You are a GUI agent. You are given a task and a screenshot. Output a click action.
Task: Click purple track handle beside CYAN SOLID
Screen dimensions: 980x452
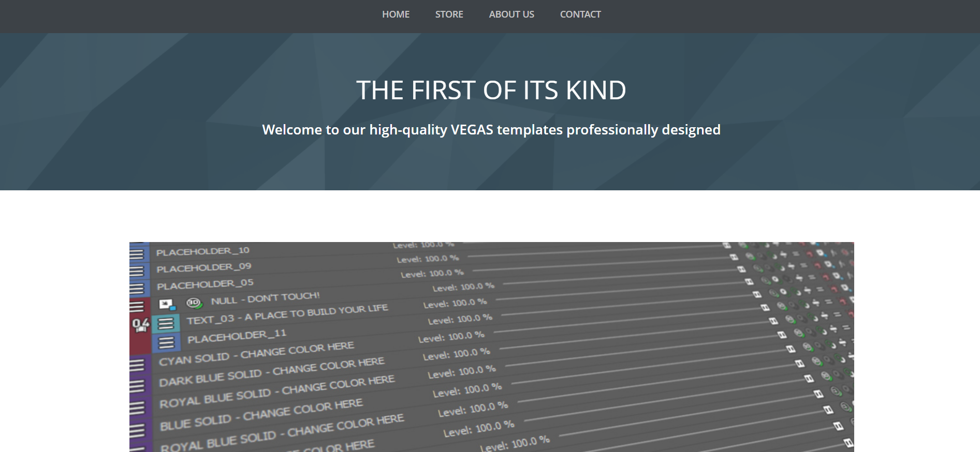137,366
